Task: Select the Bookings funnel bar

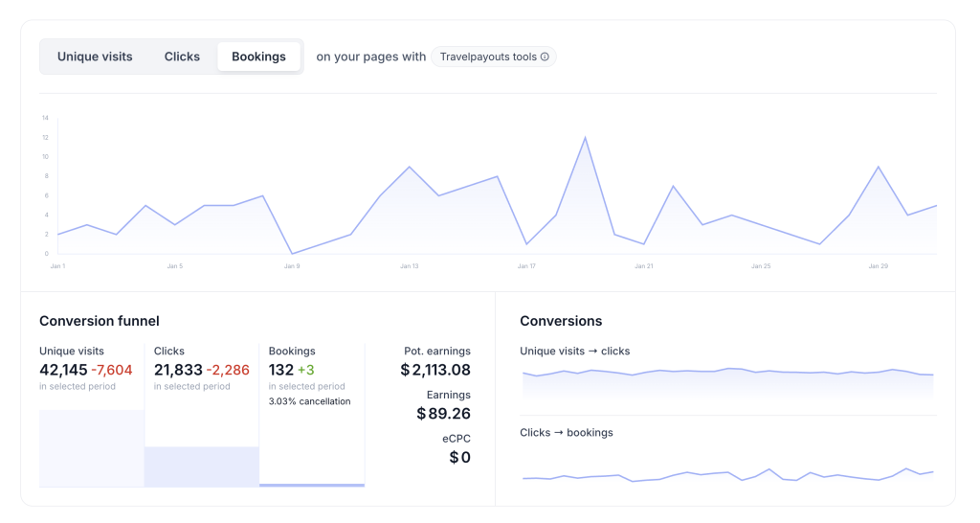Action: (x=312, y=485)
